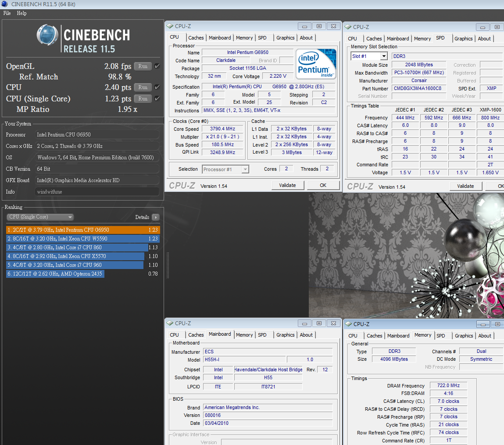Click the Intel Pentium inside logo
The width and height of the screenshot is (504, 445).
(x=316, y=64)
